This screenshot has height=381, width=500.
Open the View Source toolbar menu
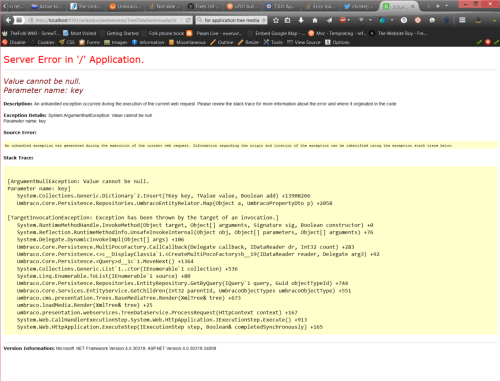point(304,42)
